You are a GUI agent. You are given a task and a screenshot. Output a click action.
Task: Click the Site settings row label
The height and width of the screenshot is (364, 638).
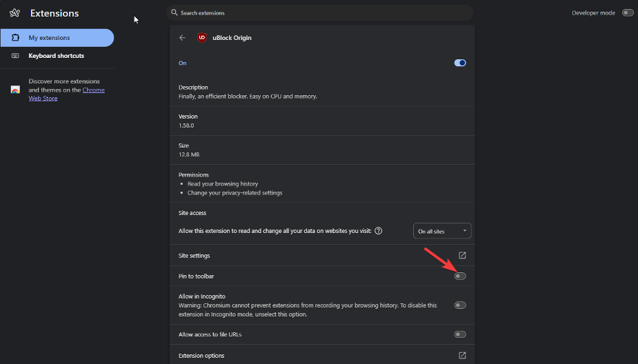(x=194, y=256)
